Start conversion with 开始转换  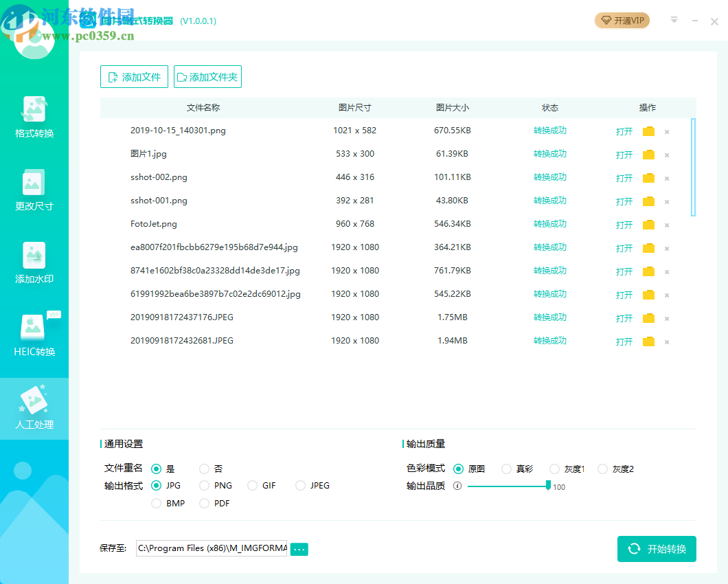[x=657, y=549]
